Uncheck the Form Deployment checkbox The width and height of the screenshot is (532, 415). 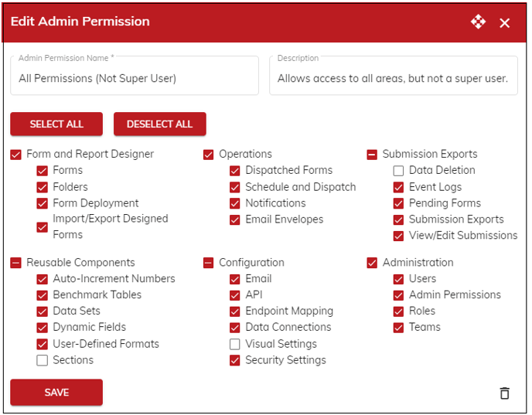click(43, 203)
